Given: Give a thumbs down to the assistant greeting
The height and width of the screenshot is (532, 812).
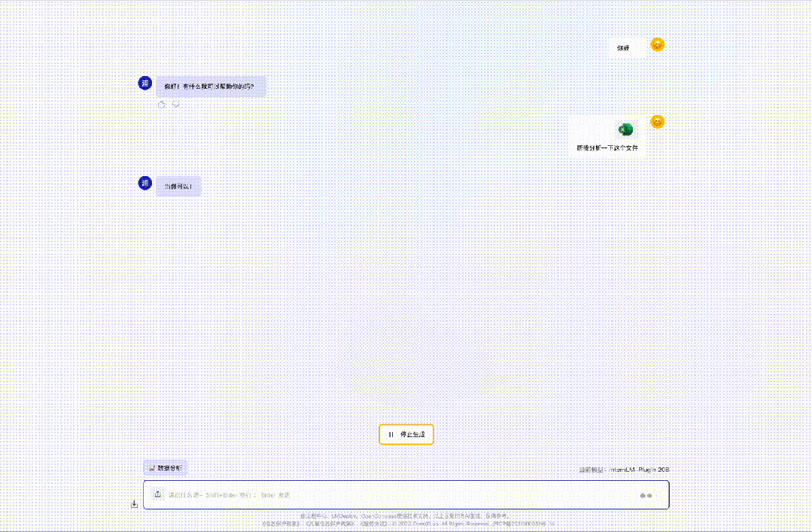Looking at the screenshot, I should 175,105.
